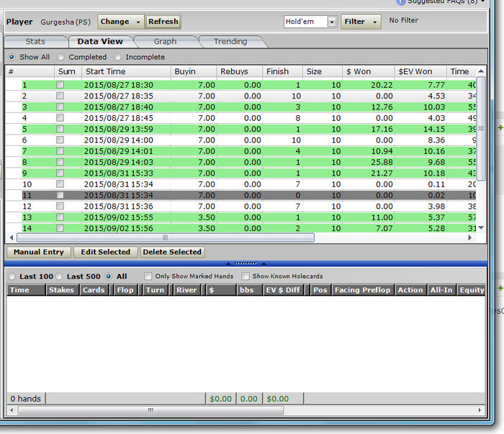This screenshot has width=504, height=434.
Task: Select the Last 500 radio button
Action: tap(59, 276)
